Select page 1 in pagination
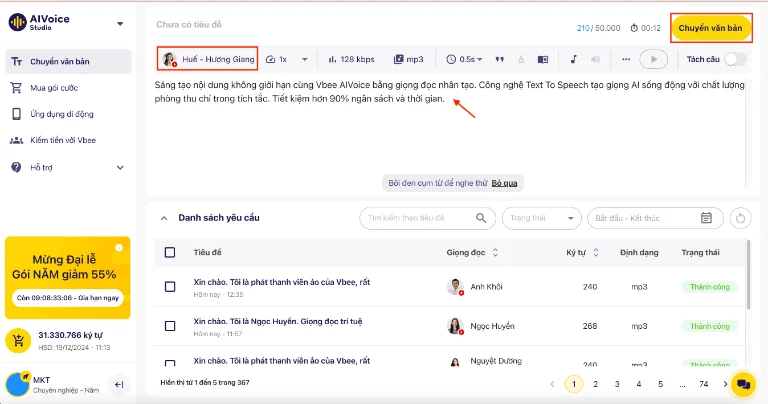The image size is (768, 404). click(574, 384)
